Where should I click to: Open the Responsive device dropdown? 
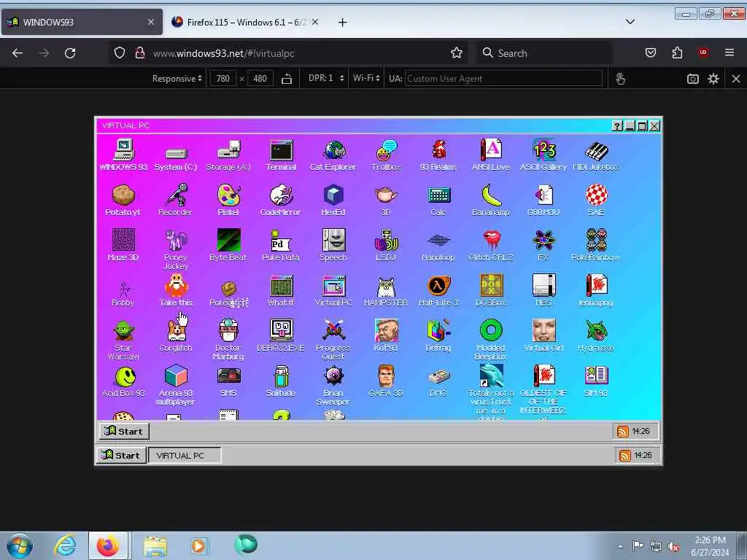(x=177, y=79)
